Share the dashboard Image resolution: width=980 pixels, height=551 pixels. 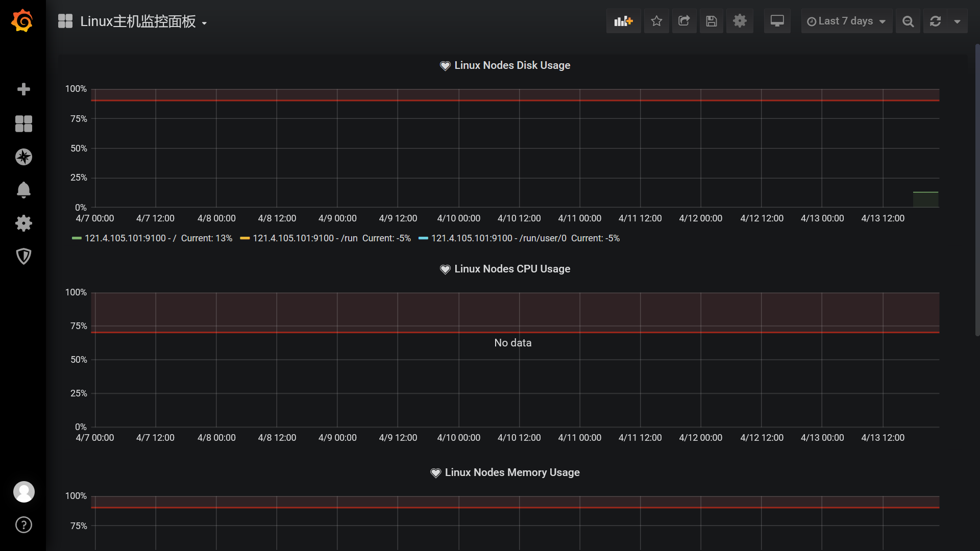coord(684,21)
